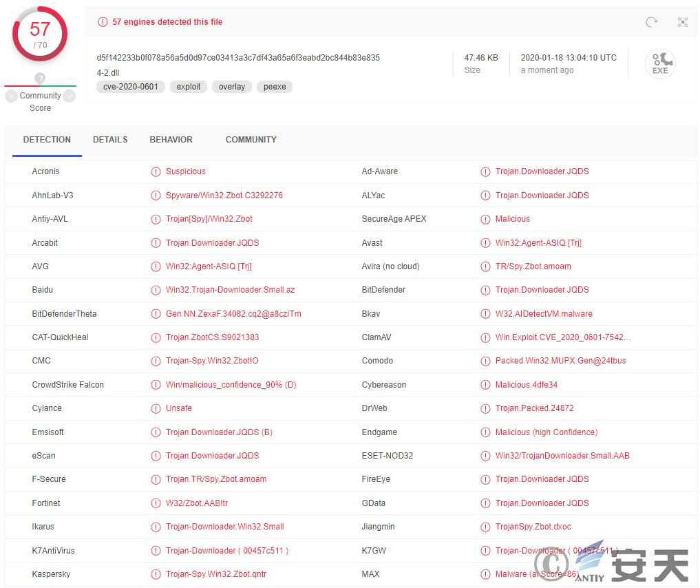Click warning icon for ESET-NOD32 detection
This screenshot has height=588, width=700.
pos(485,456)
